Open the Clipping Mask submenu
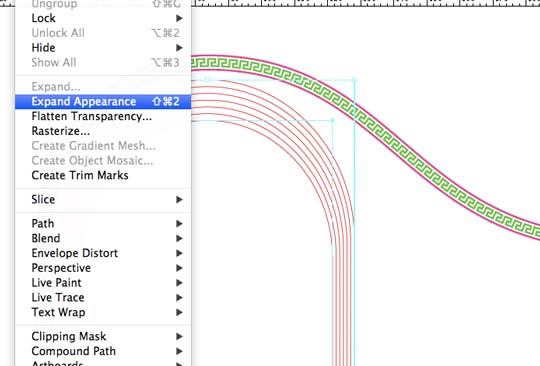Screen dimensions: 540x366 pos(103,337)
